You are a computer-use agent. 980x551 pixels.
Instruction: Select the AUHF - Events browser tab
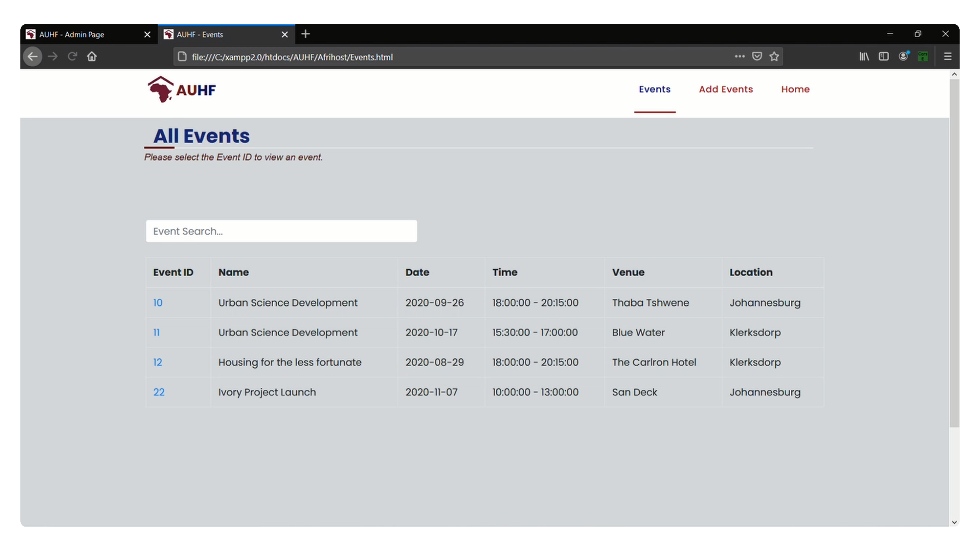click(226, 35)
